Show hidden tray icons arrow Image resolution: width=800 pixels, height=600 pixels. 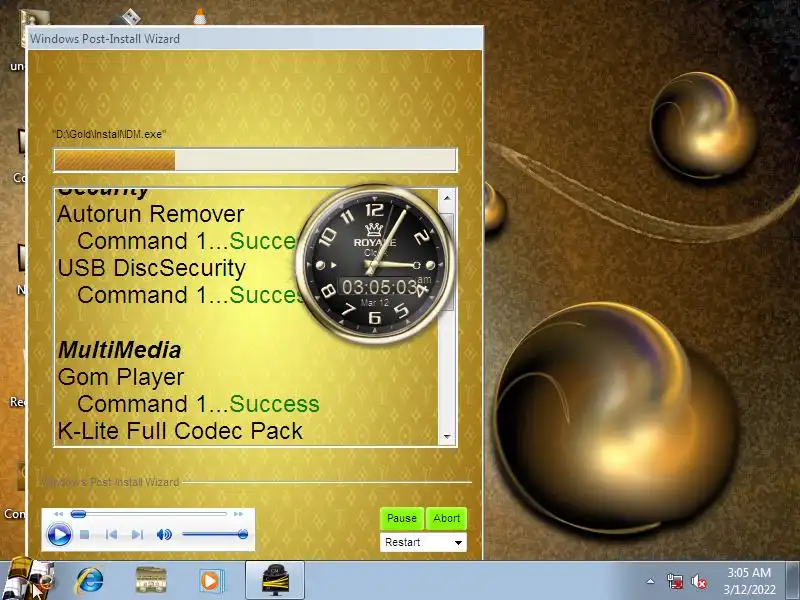point(651,581)
